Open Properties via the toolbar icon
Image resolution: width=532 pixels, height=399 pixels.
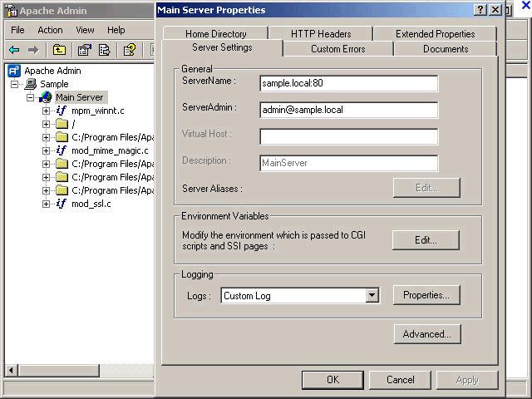pyautogui.click(x=85, y=50)
